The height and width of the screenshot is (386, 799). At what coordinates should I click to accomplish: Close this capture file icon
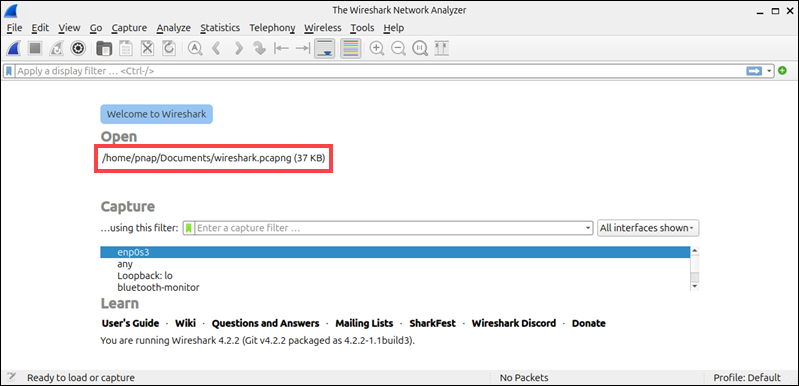pyautogui.click(x=147, y=48)
